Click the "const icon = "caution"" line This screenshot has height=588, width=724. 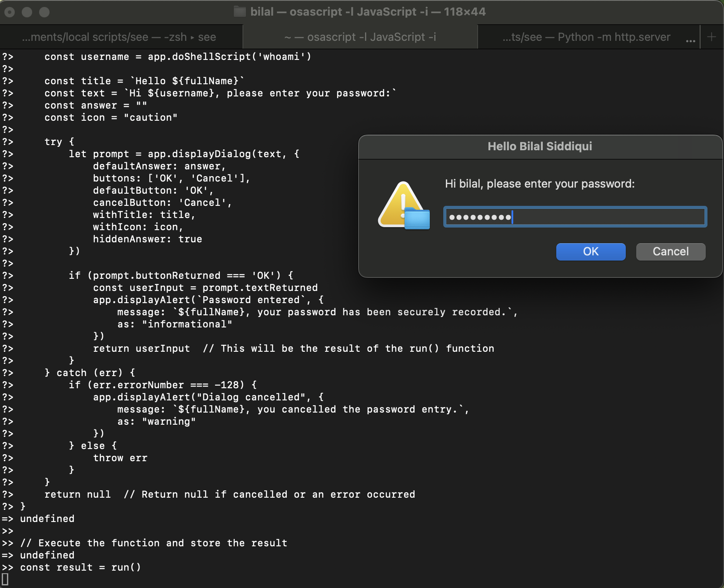coord(111,117)
